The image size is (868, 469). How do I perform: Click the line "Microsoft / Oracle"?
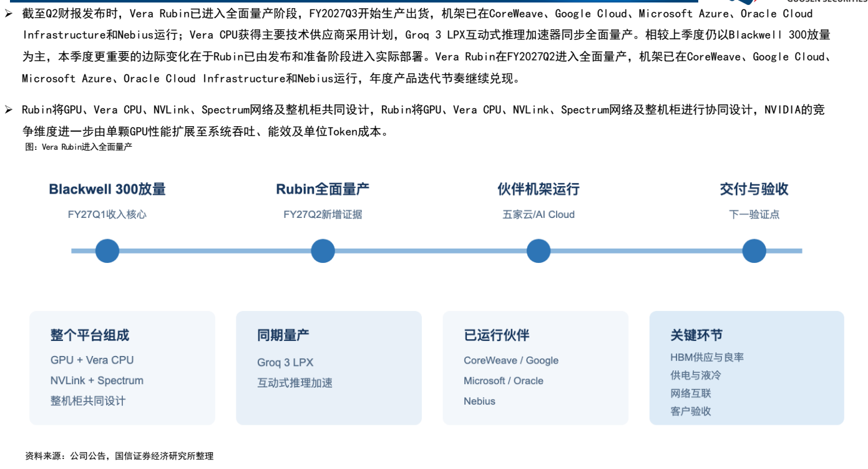click(504, 381)
